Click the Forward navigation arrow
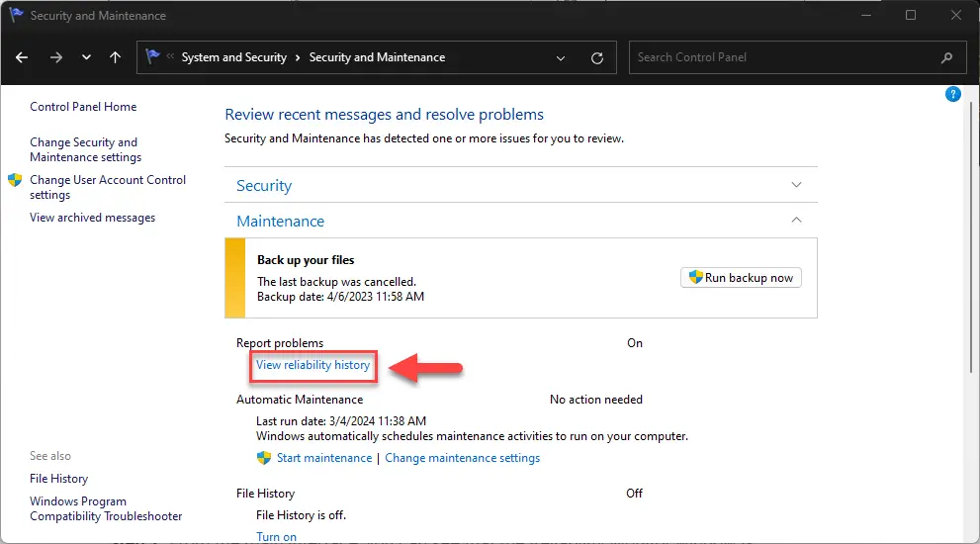980x544 pixels. [x=55, y=57]
